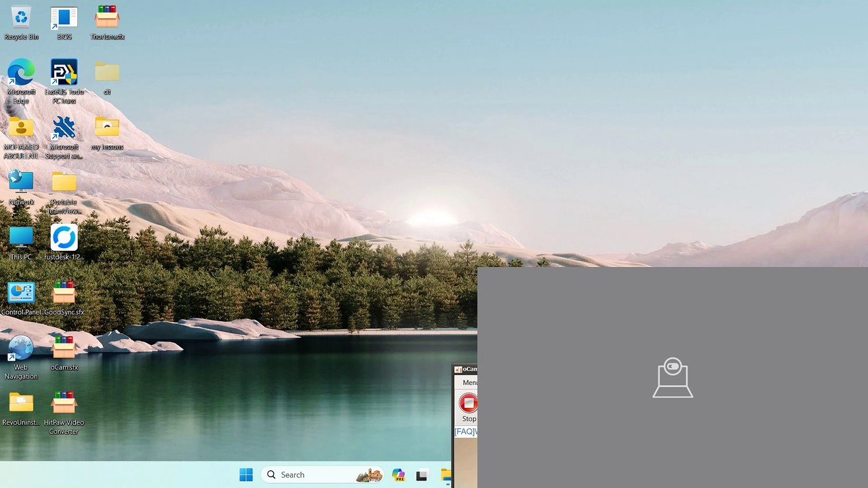Open the Microsoft Edge desktop shortcut
Screen dimensions: 868x488
click(x=21, y=81)
